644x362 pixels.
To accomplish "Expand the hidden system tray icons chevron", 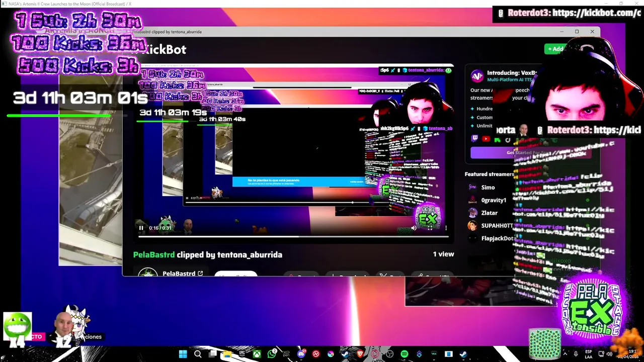I will 566,354.
